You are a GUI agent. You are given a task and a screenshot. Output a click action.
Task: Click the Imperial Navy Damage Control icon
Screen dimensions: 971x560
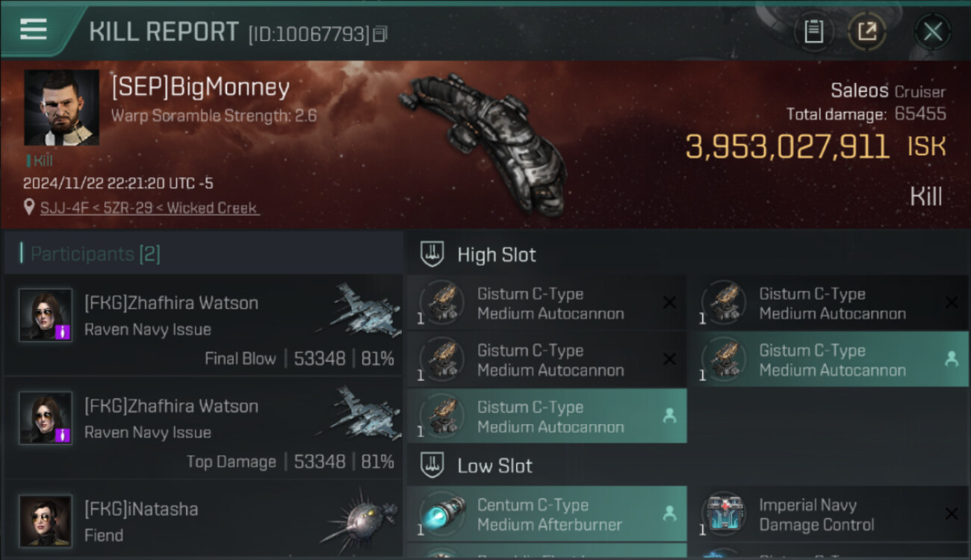[x=724, y=514]
